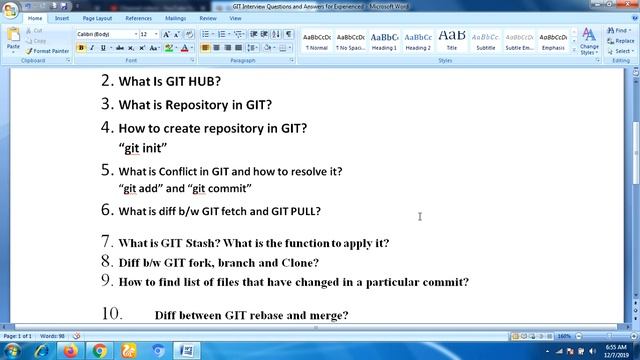Open Google Chrome from the taskbar
The height and width of the screenshot is (360, 640).
coord(99,351)
